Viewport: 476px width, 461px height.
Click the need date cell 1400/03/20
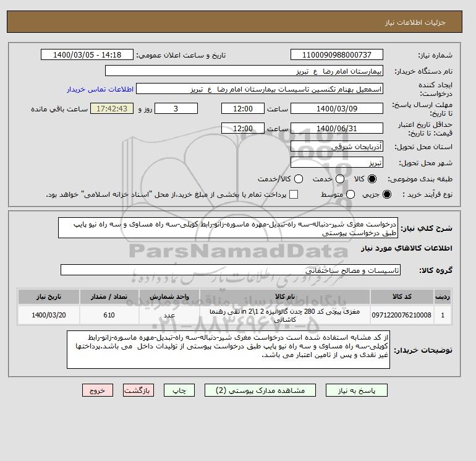49,315
